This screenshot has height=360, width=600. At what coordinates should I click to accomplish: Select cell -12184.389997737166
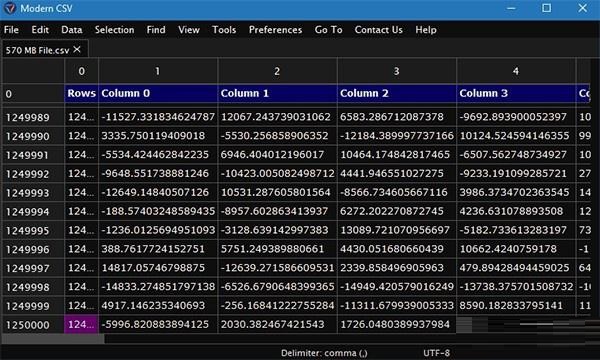(x=396, y=136)
